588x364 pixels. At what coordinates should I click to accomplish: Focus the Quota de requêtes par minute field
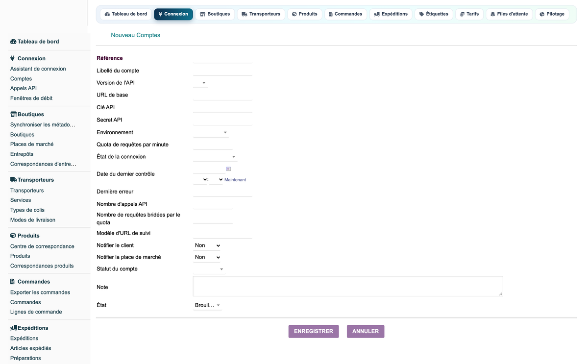[x=213, y=145]
